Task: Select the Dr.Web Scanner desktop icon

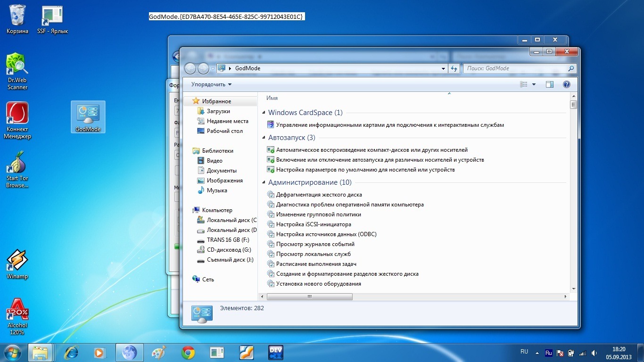Action: tap(17, 71)
